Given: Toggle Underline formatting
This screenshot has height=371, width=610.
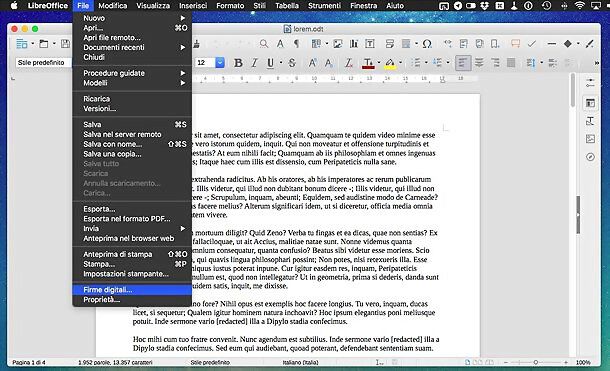Looking at the screenshot, I should pyautogui.click(x=270, y=63).
